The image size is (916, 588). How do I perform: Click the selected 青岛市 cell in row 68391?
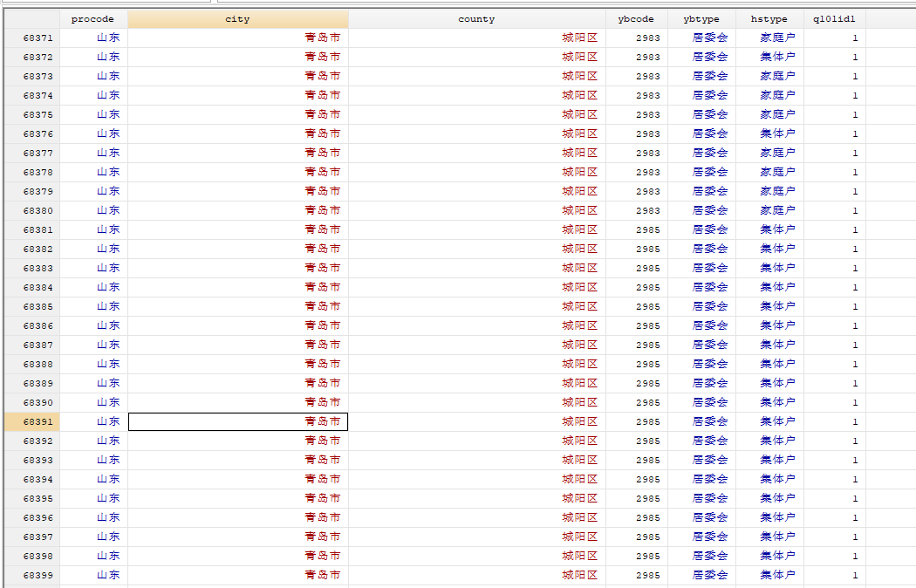click(238, 421)
